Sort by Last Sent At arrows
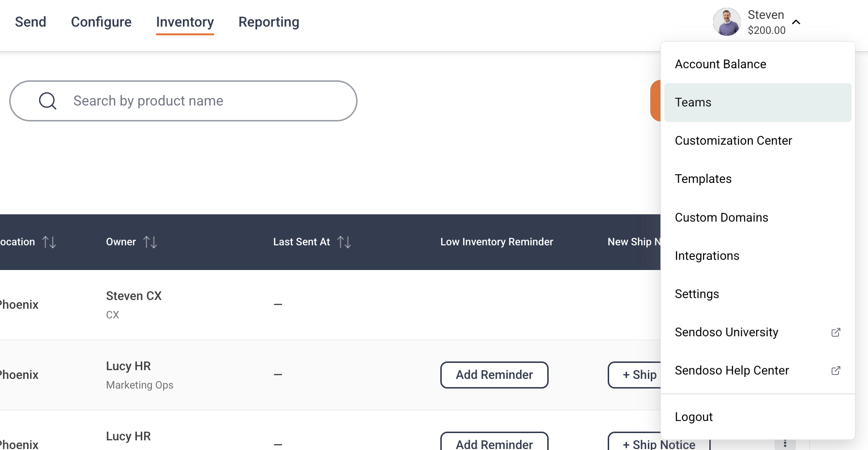868x450 pixels. 344,242
